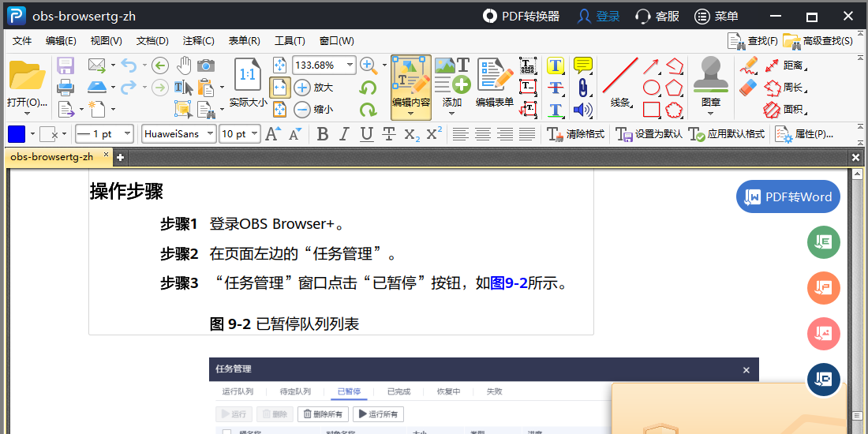Open the 编辑(E) menu
Screen dimensions: 868x434
coord(61,41)
